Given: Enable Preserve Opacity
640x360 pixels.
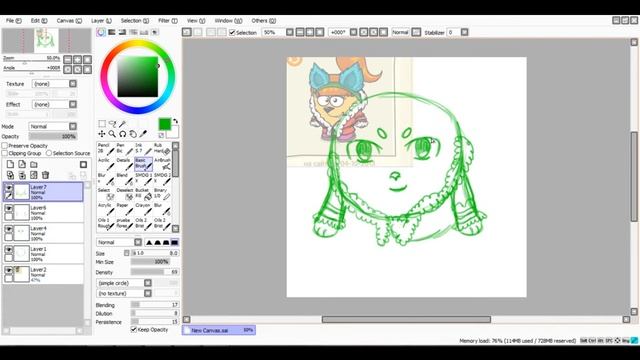Looking at the screenshot, I should pos(5,146).
